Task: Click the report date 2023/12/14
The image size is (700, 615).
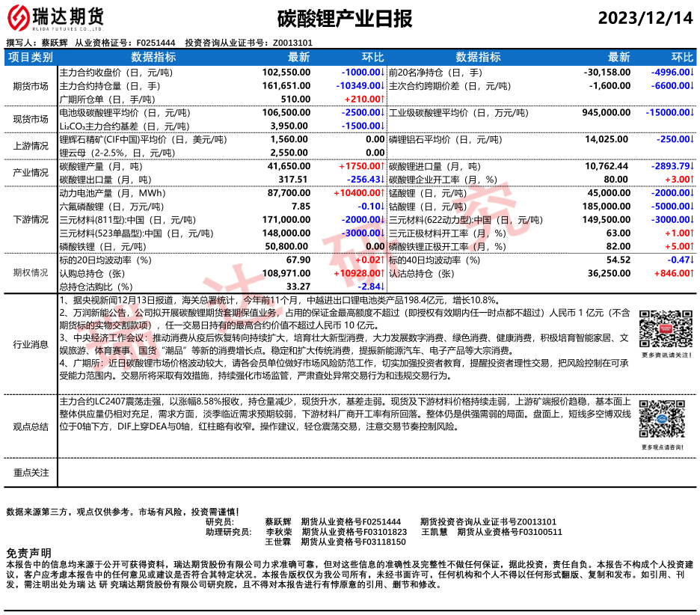Action: [646, 18]
